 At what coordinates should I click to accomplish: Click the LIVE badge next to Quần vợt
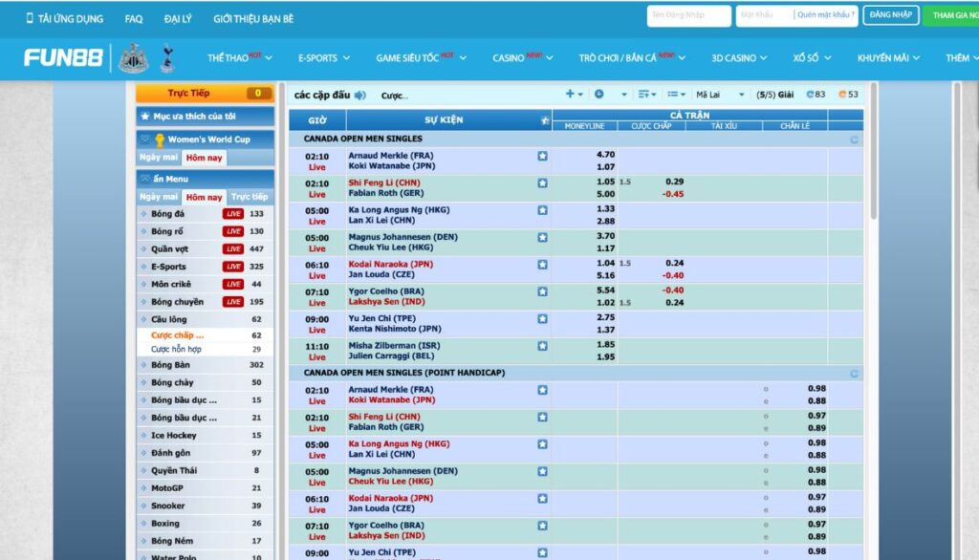click(x=233, y=249)
